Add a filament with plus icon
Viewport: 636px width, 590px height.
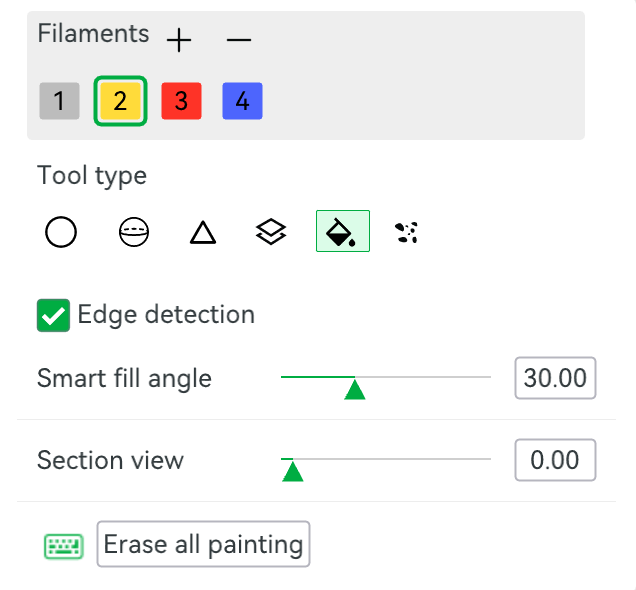pyautogui.click(x=179, y=40)
